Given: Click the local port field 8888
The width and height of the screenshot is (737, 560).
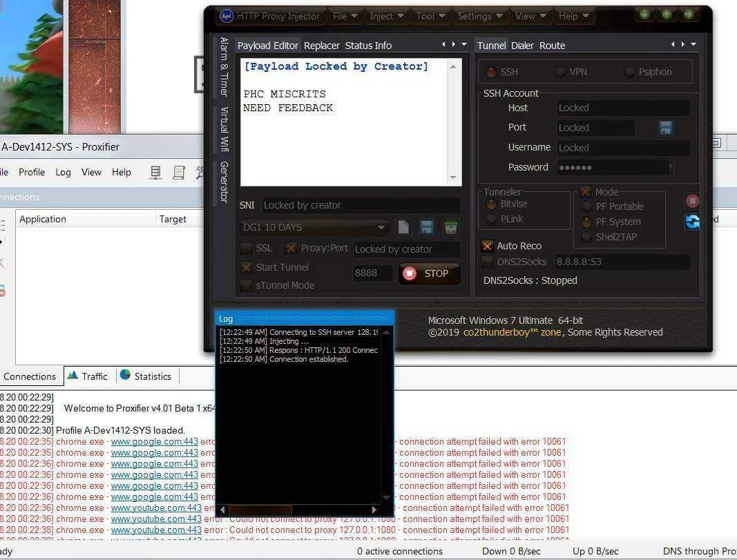Looking at the screenshot, I should click(373, 273).
